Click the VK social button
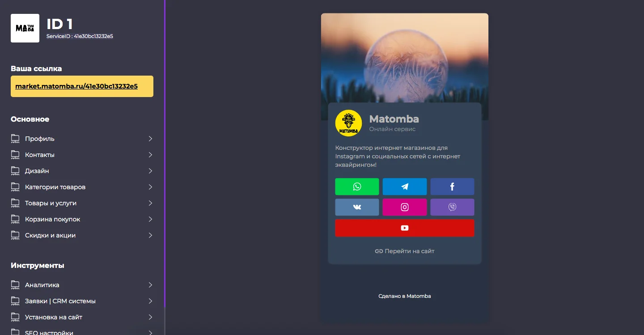Image resolution: width=644 pixels, height=335 pixels. pyautogui.click(x=357, y=207)
